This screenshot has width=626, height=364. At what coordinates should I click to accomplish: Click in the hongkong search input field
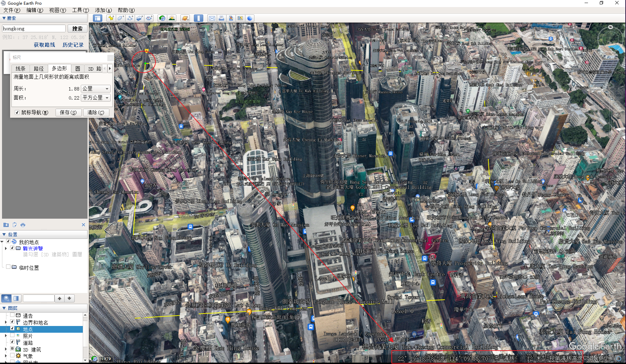(x=34, y=29)
